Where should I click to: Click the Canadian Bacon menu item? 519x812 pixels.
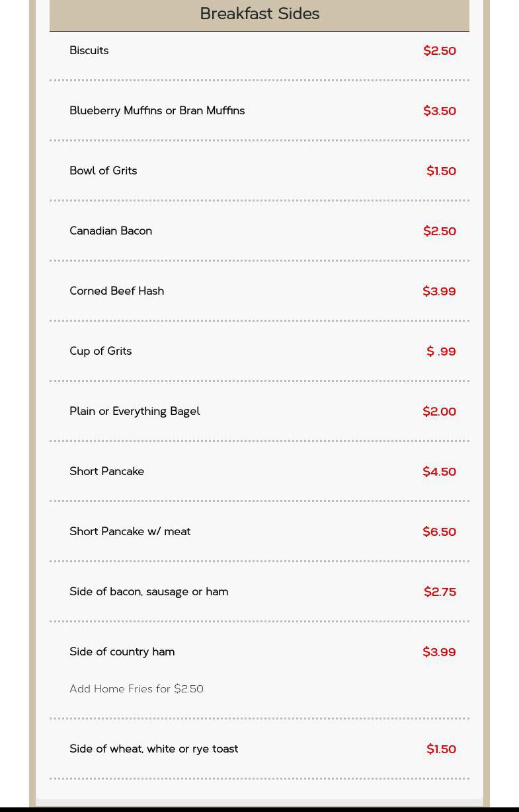(x=110, y=231)
